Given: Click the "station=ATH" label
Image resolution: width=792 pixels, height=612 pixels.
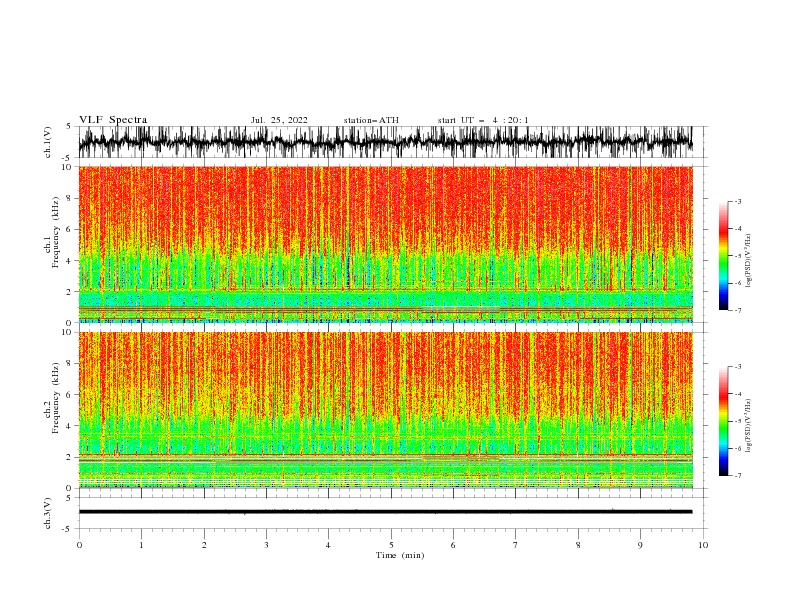Looking at the screenshot, I should pyautogui.click(x=371, y=120).
